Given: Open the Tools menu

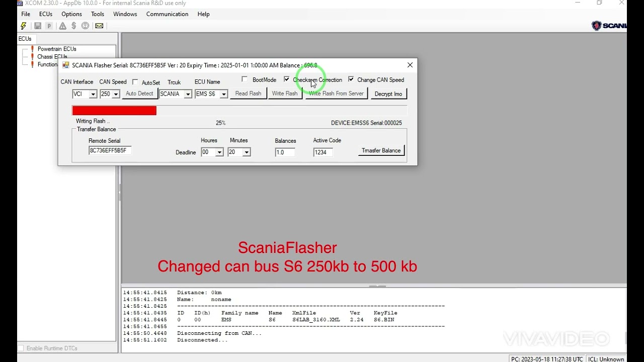Looking at the screenshot, I should (x=98, y=14).
